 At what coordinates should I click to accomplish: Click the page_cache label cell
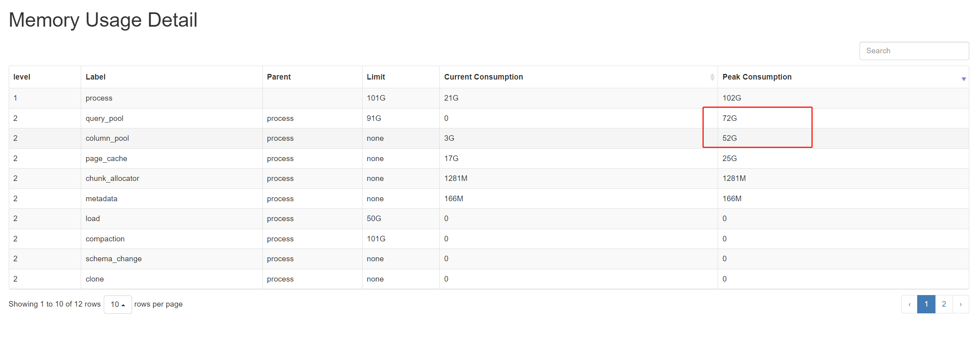(106, 159)
